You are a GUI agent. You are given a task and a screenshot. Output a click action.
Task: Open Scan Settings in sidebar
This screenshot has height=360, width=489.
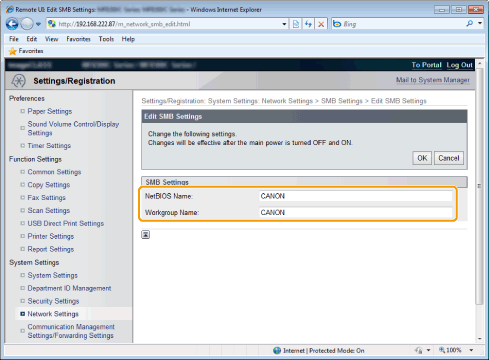tap(49, 211)
